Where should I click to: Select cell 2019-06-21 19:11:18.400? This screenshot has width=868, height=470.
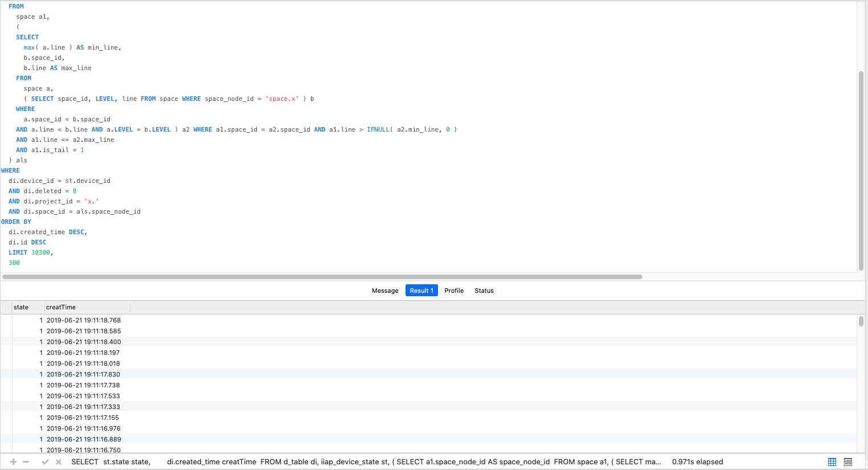(x=84, y=342)
